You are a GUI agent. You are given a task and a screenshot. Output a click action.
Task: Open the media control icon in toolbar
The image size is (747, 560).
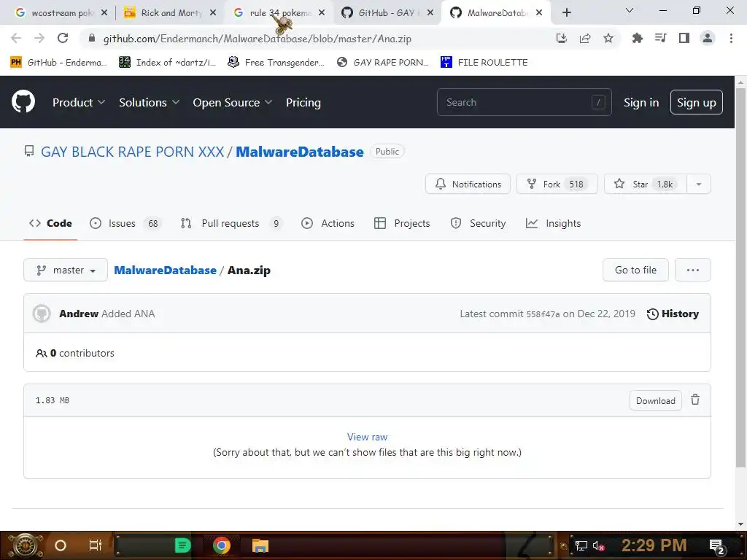660,38
